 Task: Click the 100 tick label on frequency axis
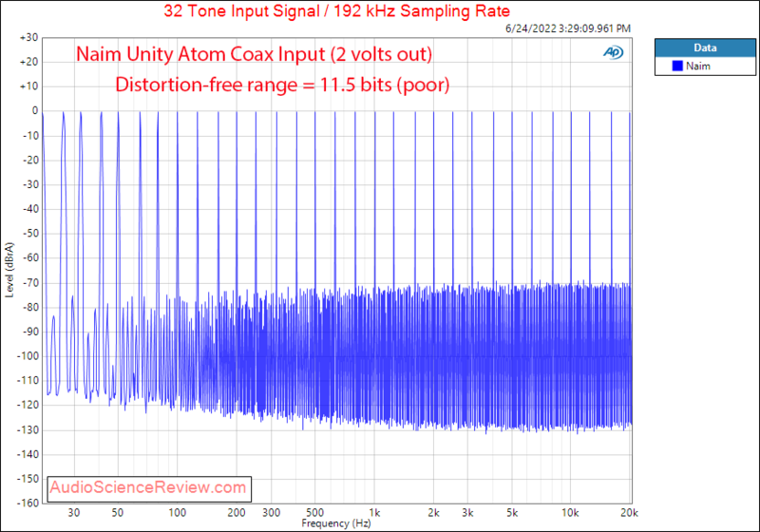coord(177,513)
